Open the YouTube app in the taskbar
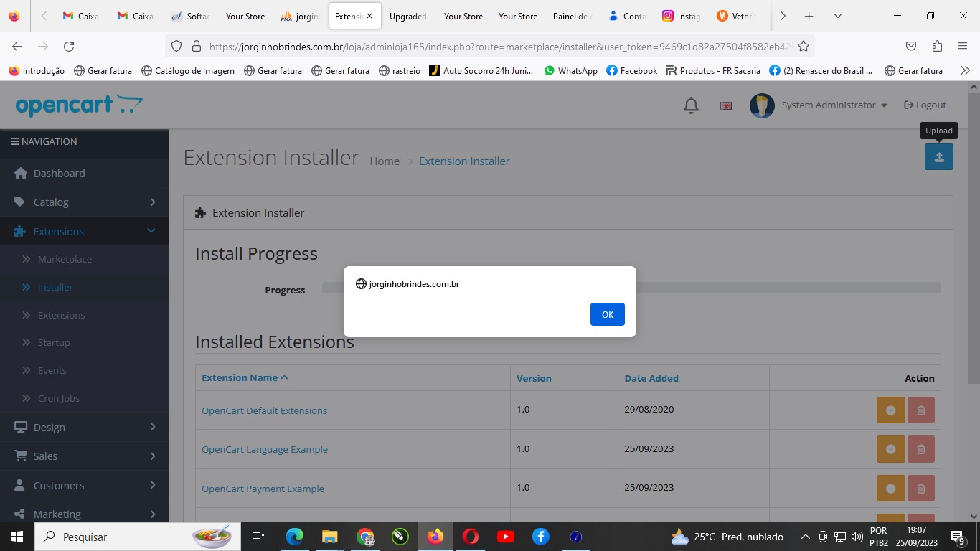980x551 pixels. click(x=506, y=537)
